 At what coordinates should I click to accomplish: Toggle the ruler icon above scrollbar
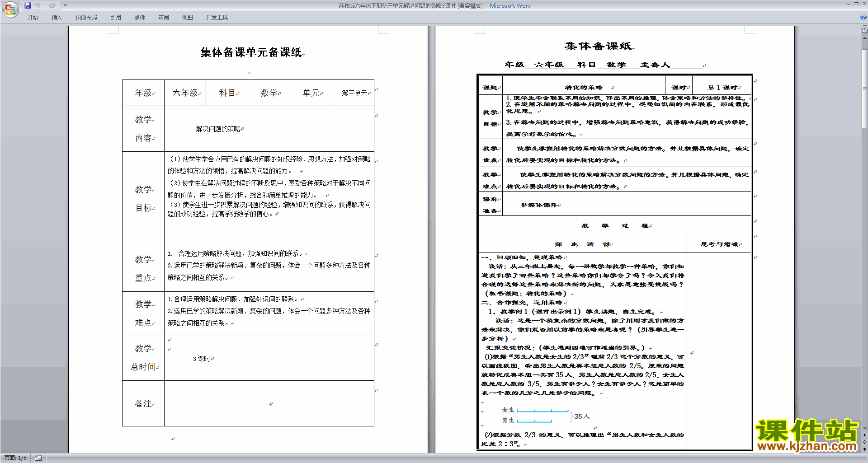point(865,31)
